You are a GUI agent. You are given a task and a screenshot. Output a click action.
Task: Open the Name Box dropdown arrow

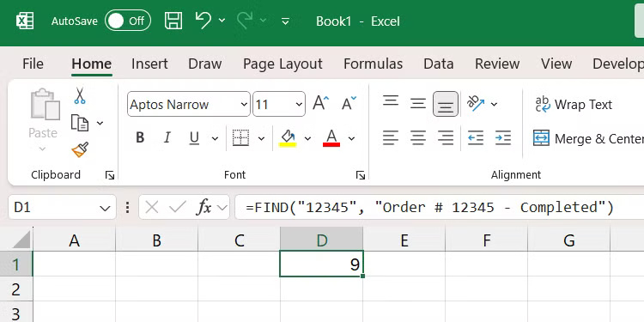(x=105, y=209)
